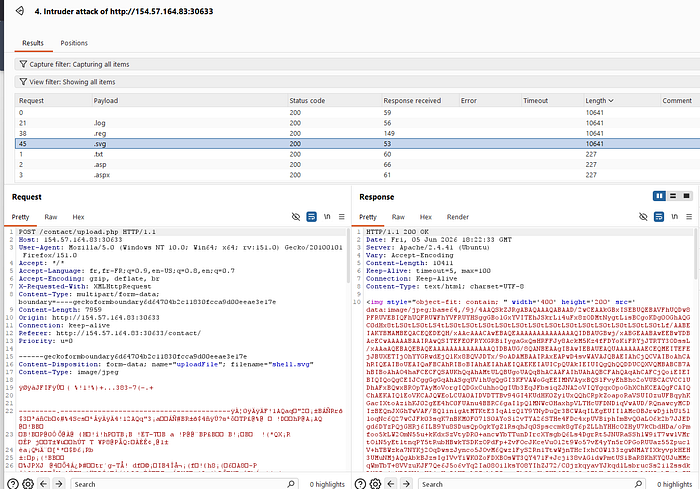This screenshot has height=489, width=700.
Task: Click the HTTP/1.1 200 OK response line
Action: tap(397, 232)
